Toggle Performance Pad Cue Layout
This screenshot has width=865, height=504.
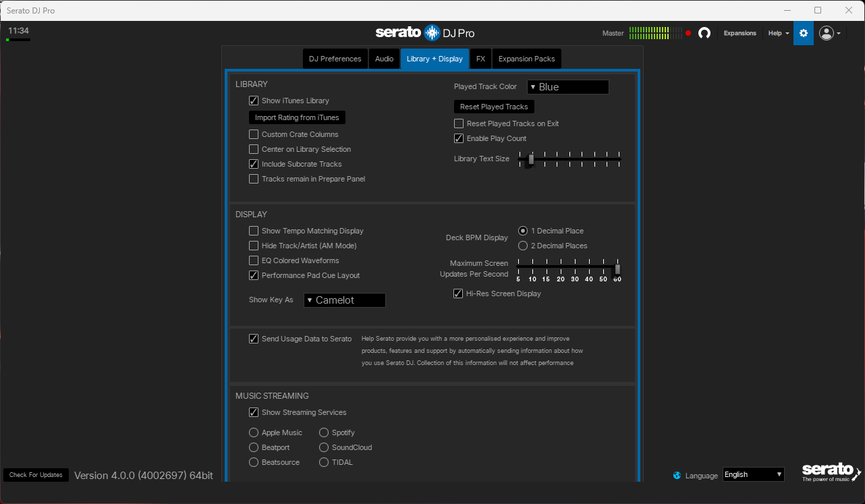[254, 275]
